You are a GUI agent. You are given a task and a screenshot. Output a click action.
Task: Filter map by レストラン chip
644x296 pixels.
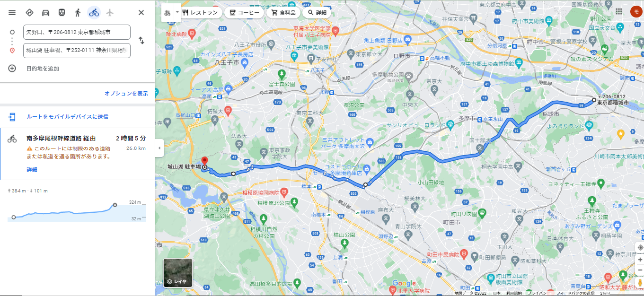pos(199,13)
